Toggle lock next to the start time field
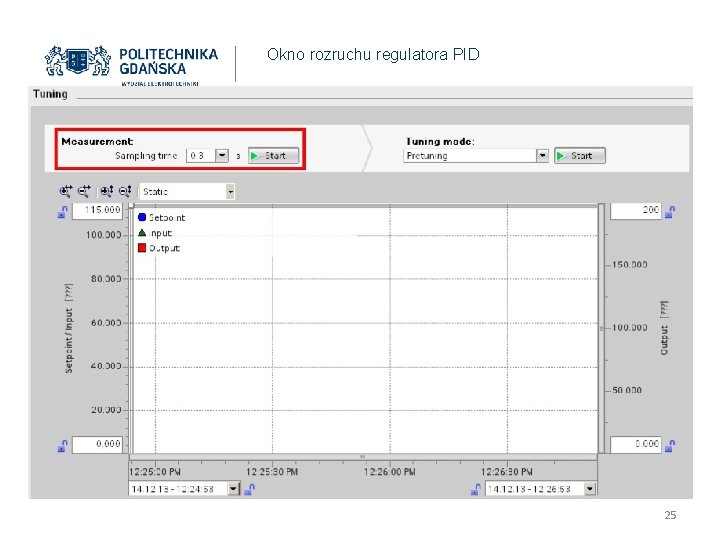 pyautogui.click(x=249, y=489)
